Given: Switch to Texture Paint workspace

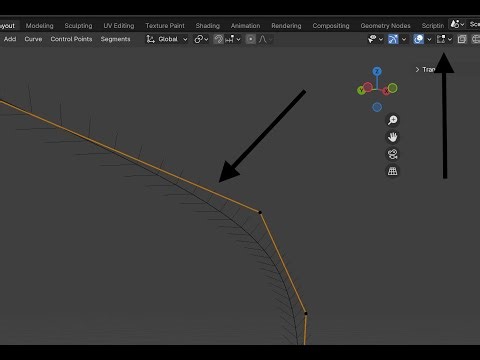Looking at the screenshot, I should 165,26.
